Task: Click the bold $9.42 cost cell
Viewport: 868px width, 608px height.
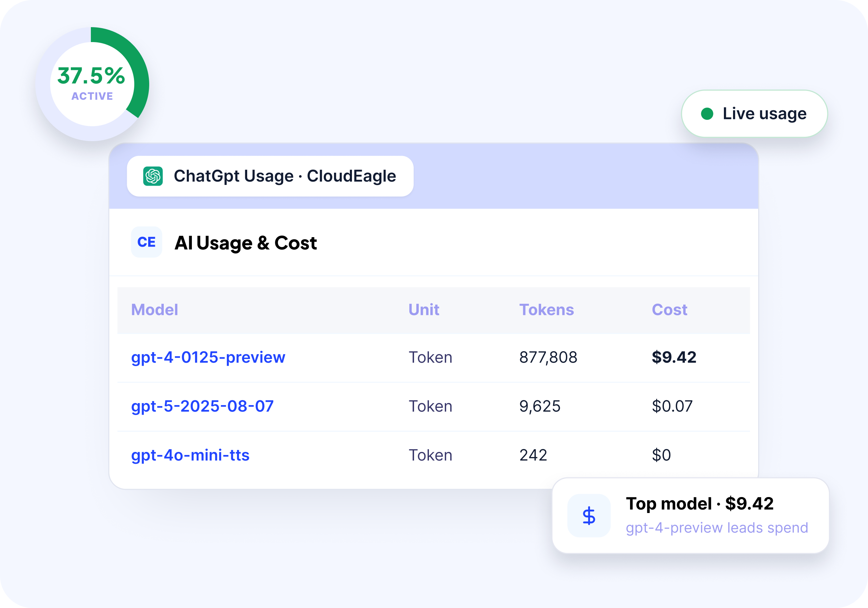Action: click(674, 358)
